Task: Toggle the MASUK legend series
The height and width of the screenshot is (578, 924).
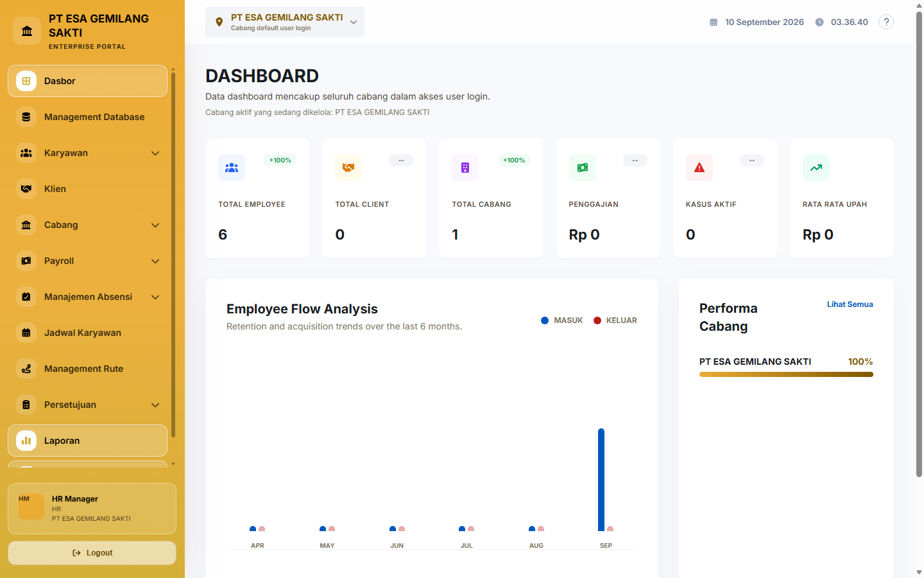Action: [562, 320]
